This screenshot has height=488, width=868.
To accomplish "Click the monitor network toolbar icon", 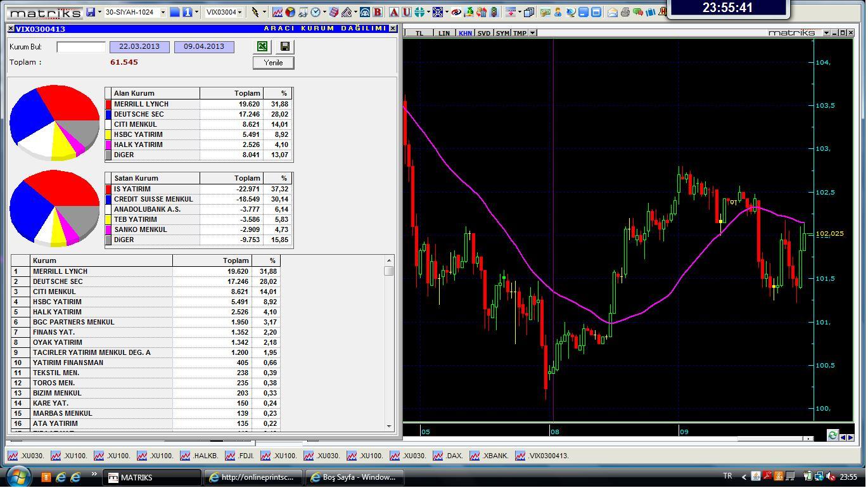I will click(x=571, y=12).
